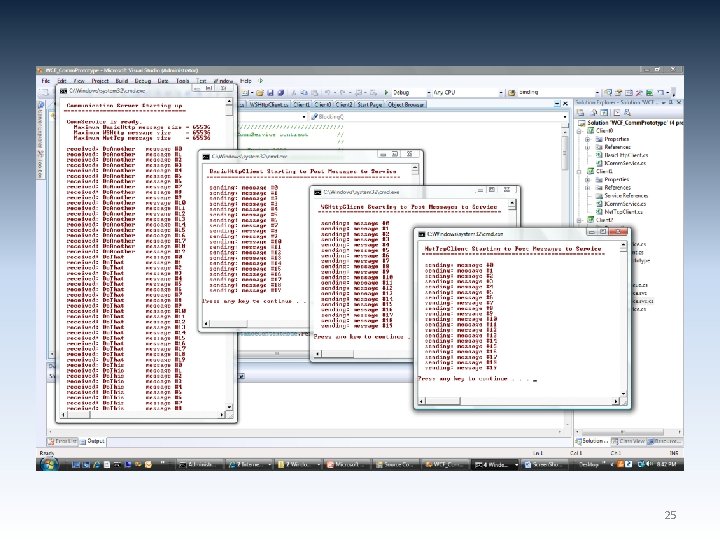Select the Output tab at bottom

point(96,440)
